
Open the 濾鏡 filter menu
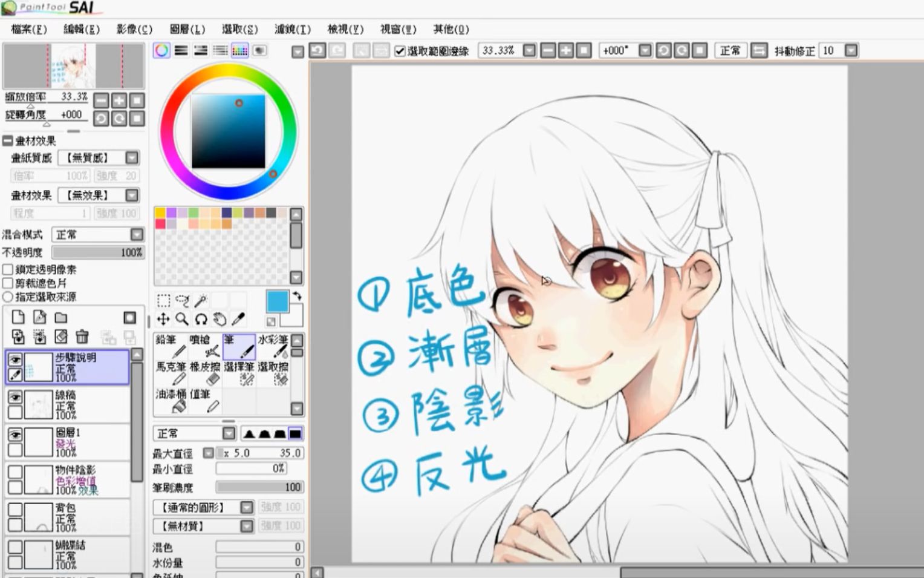293,29
